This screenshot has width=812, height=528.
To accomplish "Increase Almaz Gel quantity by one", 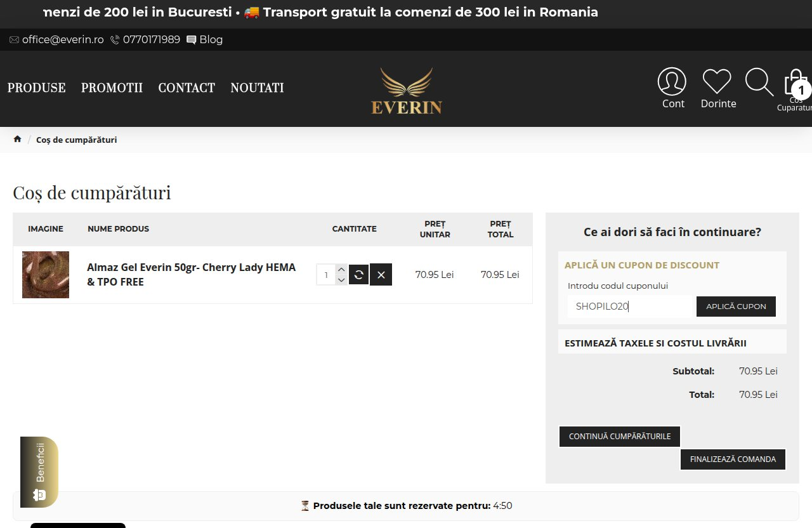I will [x=341, y=270].
